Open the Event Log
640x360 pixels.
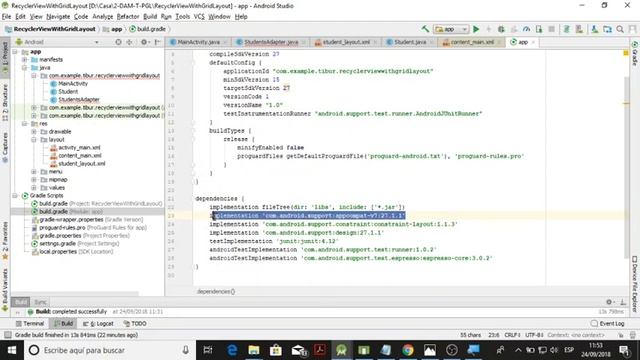point(607,323)
